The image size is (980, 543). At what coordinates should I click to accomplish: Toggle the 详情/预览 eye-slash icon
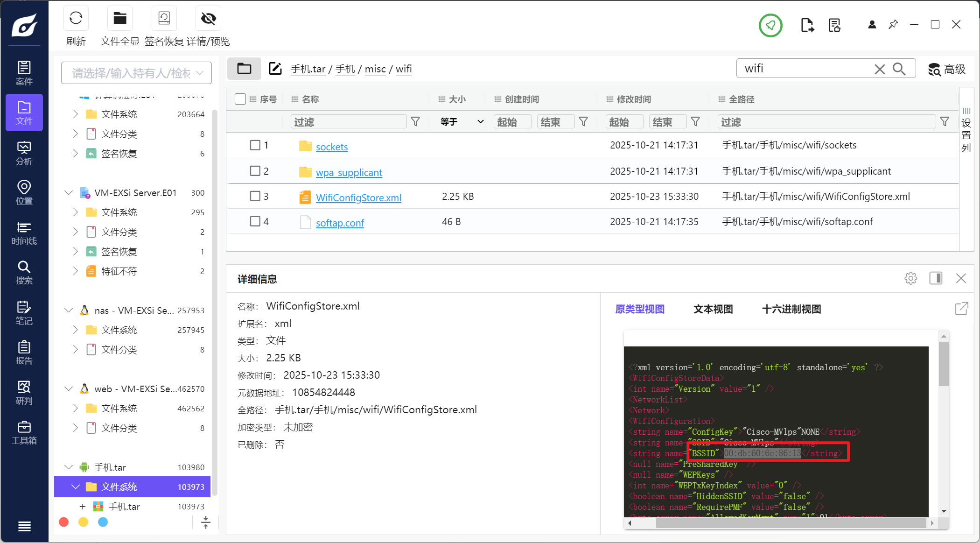(x=208, y=19)
